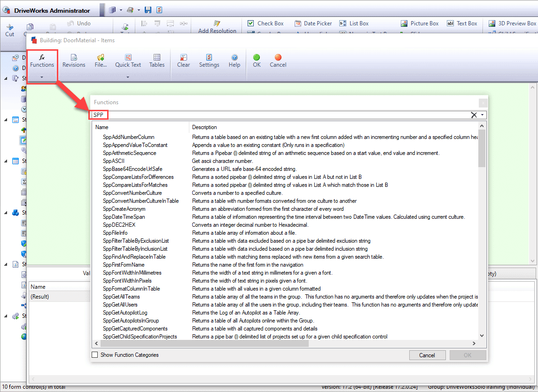Viewport: 538px width, 392px height.
Task: Open the rule builder Help
Action: coord(234,61)
